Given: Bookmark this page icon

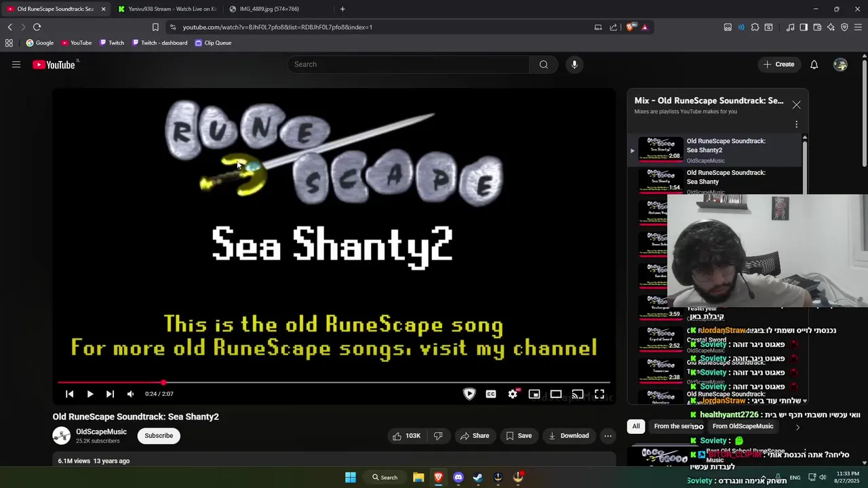Looking at the screenshot, I should click(x=155, y=27).
